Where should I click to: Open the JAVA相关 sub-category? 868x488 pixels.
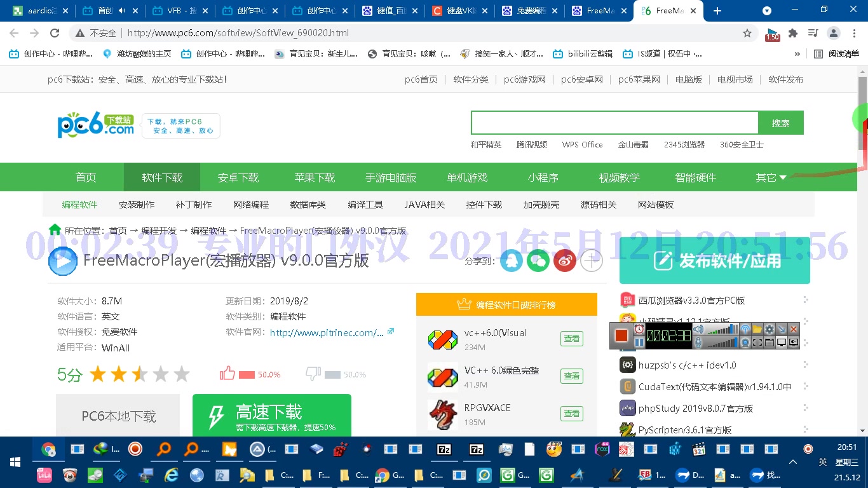[424, 205]
